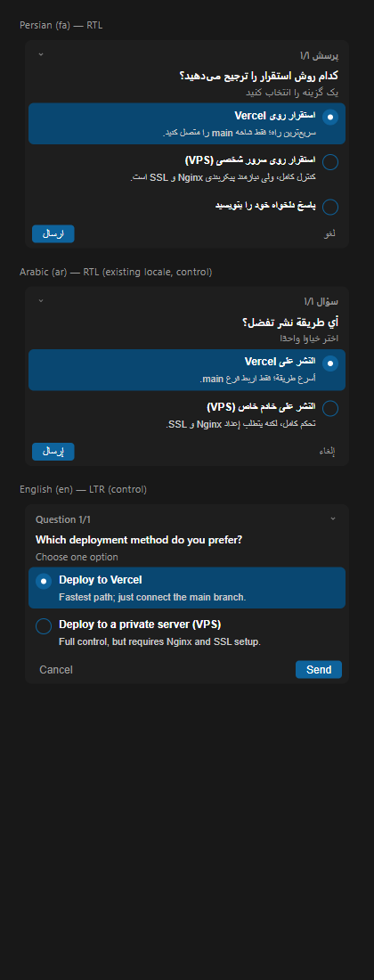Select English private server VPS radio
This screenshot has width=374, height=980.
[x=44, y=626]
